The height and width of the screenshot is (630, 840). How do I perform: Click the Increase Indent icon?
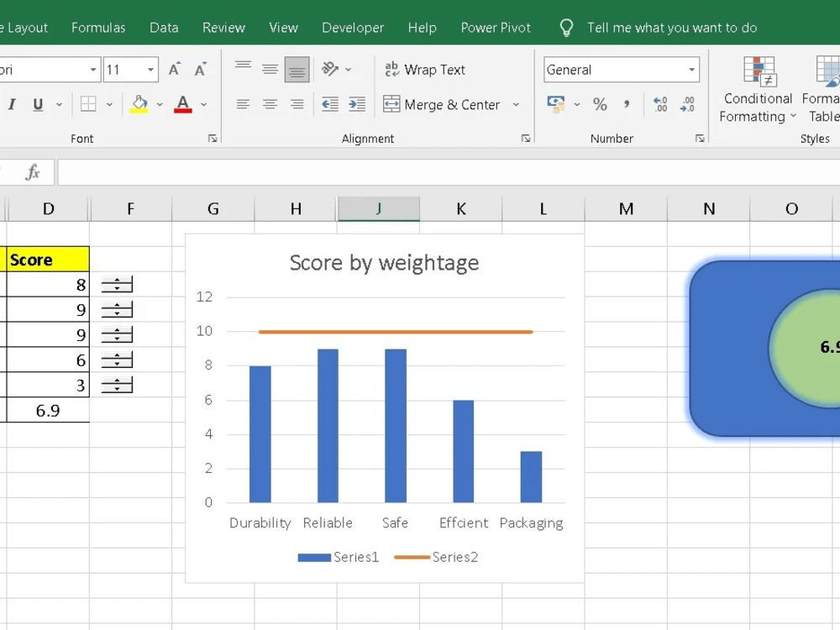click(356, 103)
